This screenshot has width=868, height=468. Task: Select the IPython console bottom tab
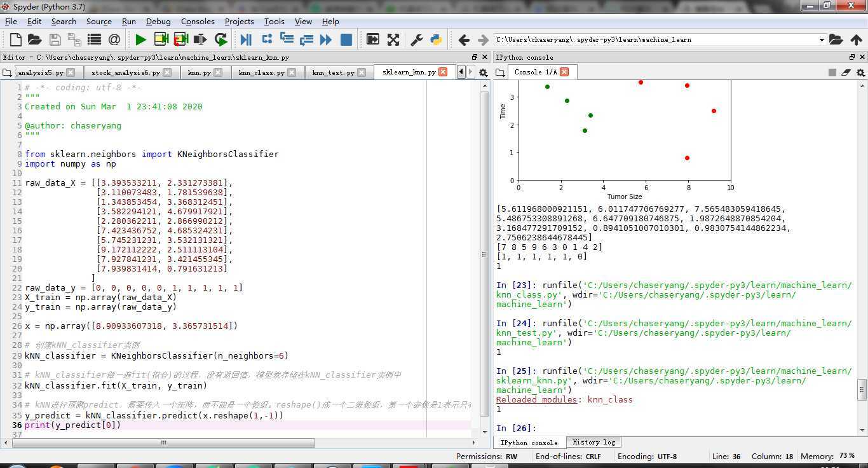tap(529, 443)
